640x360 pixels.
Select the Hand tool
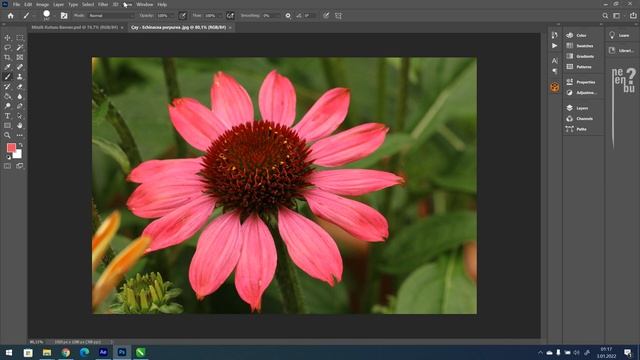point(20,126)
